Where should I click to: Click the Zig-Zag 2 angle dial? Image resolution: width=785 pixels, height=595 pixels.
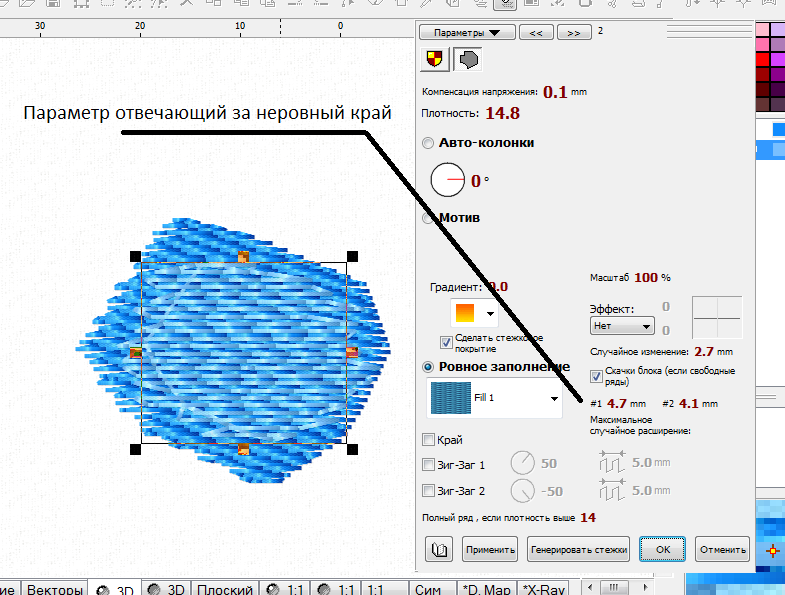(x=524, y=491)
